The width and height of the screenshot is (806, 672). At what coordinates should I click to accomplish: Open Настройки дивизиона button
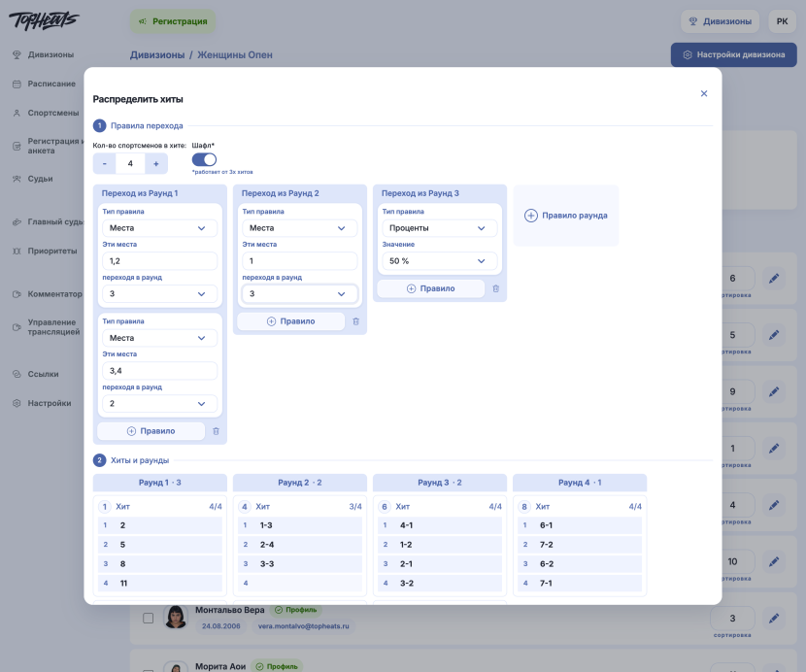(x=733, y=54)
